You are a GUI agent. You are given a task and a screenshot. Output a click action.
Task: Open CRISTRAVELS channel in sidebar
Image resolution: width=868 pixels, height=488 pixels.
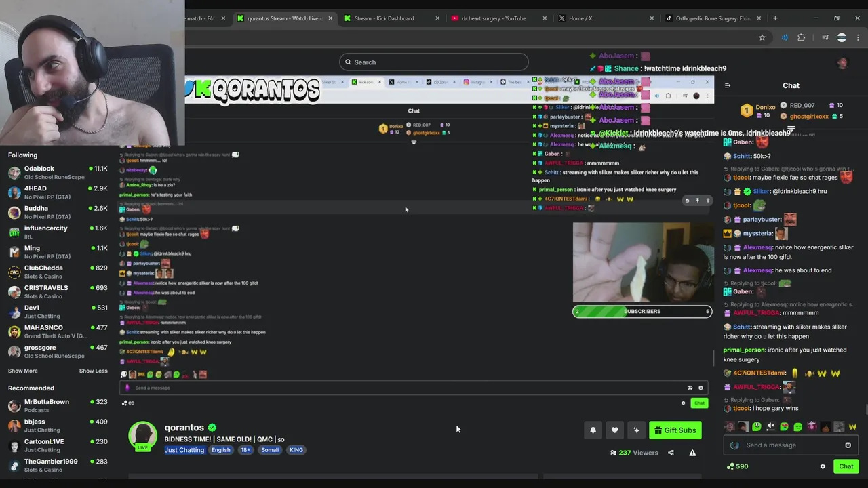[58, 291]
